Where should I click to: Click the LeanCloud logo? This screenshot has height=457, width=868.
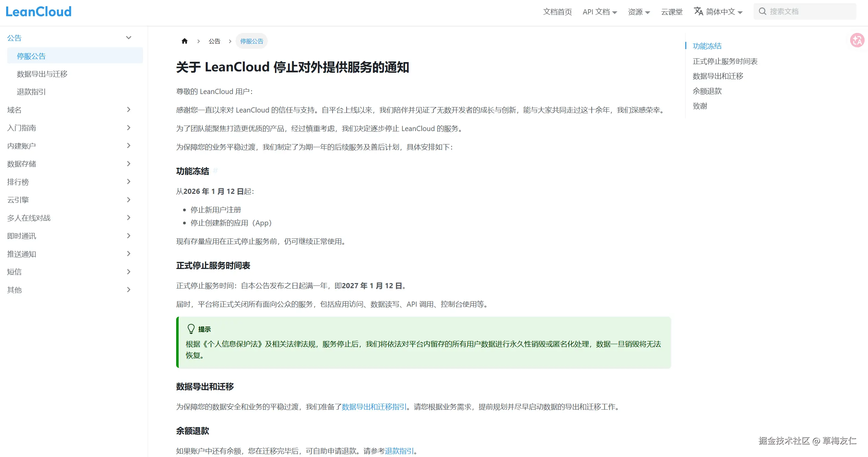(38, 11)
